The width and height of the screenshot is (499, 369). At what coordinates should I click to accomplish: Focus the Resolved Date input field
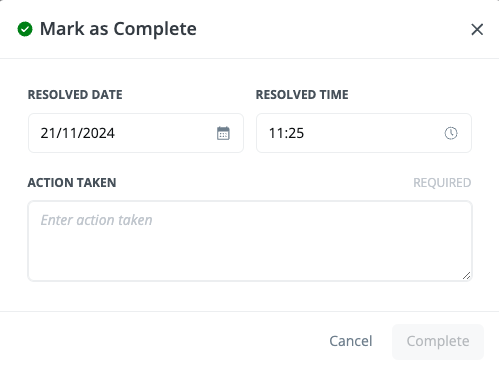[136, 133]
